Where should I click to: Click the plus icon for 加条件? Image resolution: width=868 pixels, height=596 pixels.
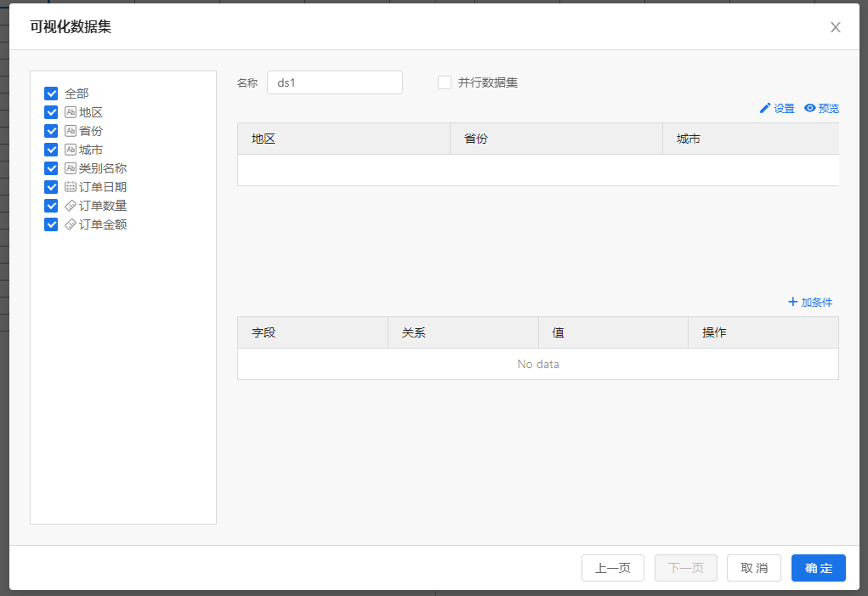coord(792,302)
